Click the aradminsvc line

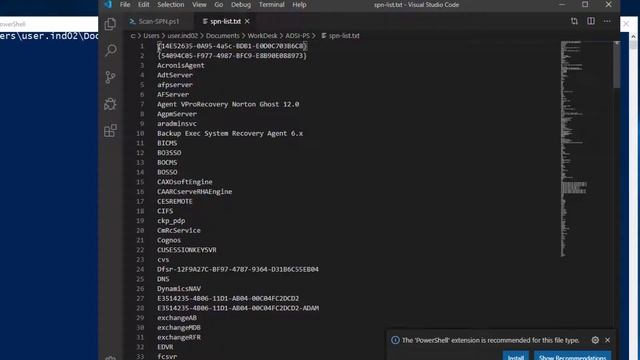tap(177, 124)
